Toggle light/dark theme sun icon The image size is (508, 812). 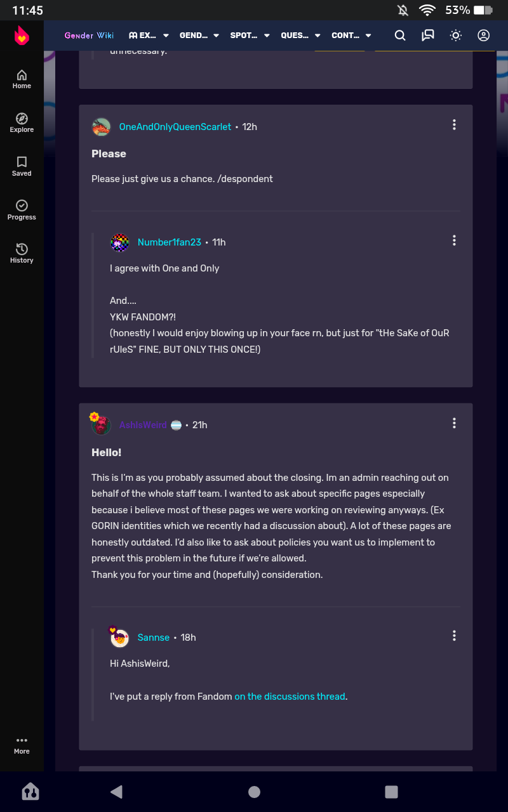456,36
